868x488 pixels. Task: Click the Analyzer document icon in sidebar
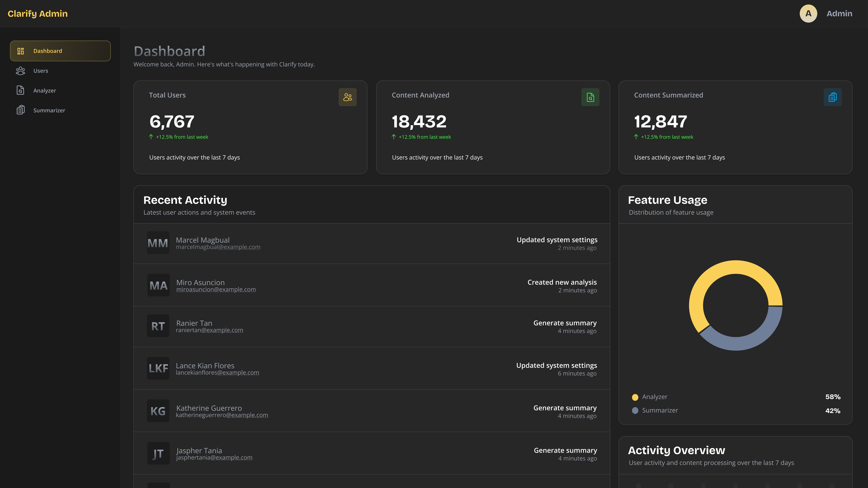(x=21, y=90)
